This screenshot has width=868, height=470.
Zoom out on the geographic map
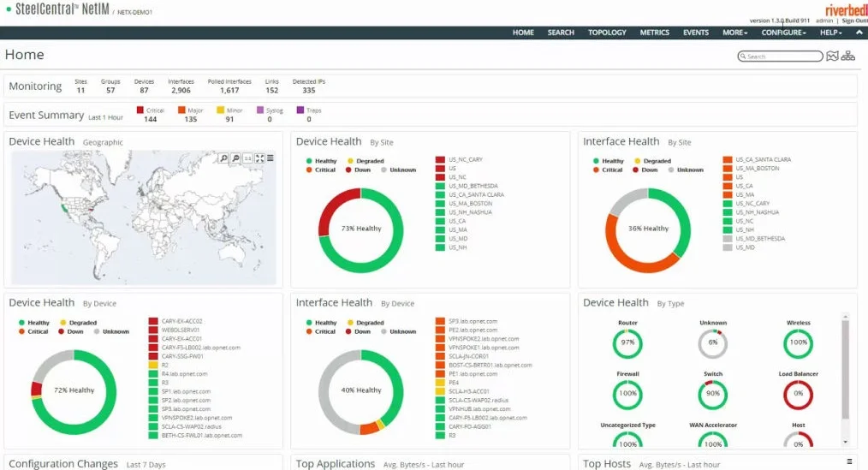[x=235, y=158]
